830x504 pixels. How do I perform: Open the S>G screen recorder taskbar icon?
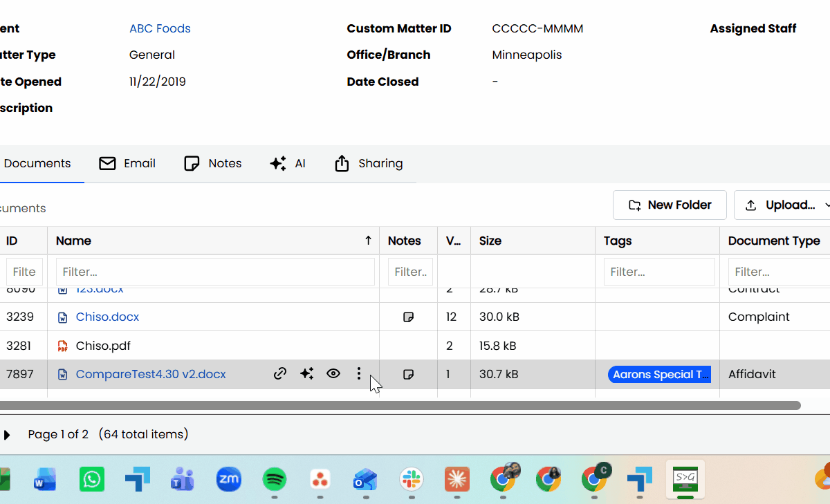click(685, 478)
